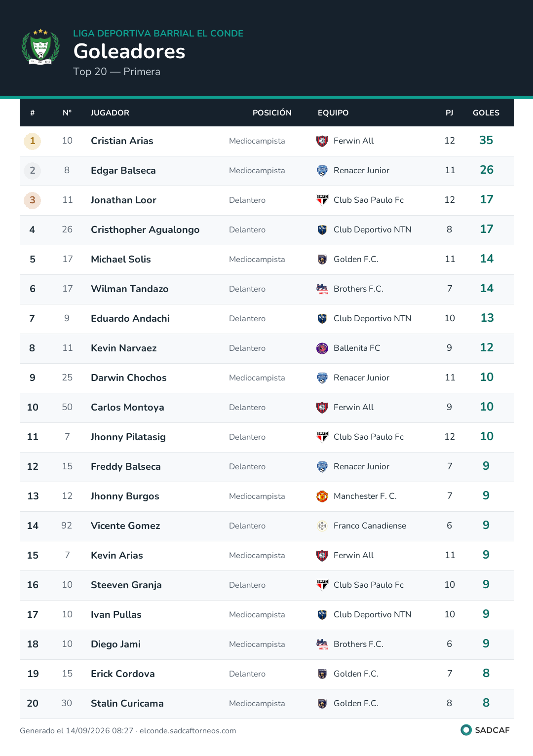Open elconde.sadcaftorneos.com footer link

point(188,731)
